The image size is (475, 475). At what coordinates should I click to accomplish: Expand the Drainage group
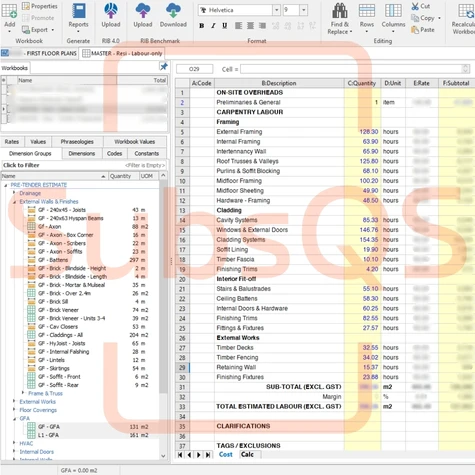click(x=14, y=193)
